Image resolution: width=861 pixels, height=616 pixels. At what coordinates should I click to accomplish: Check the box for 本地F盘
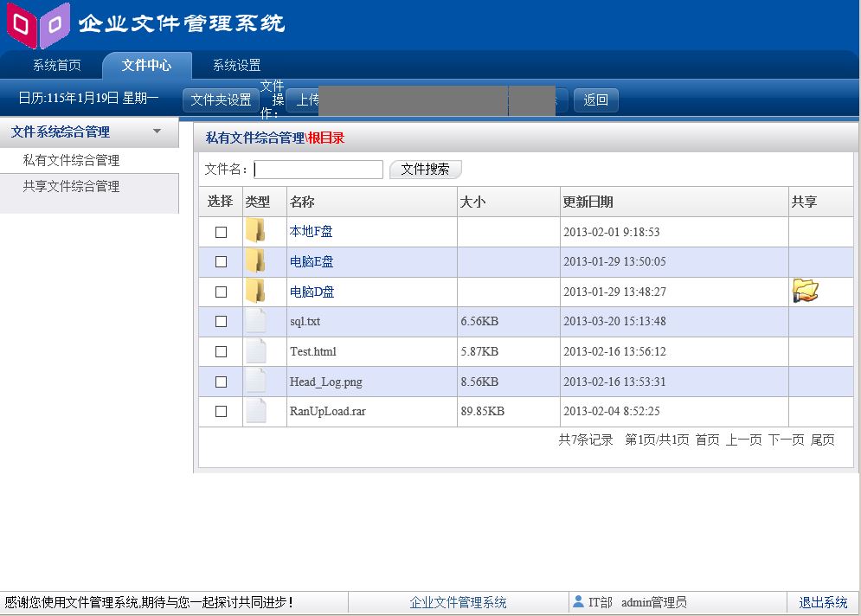(221, 232)
